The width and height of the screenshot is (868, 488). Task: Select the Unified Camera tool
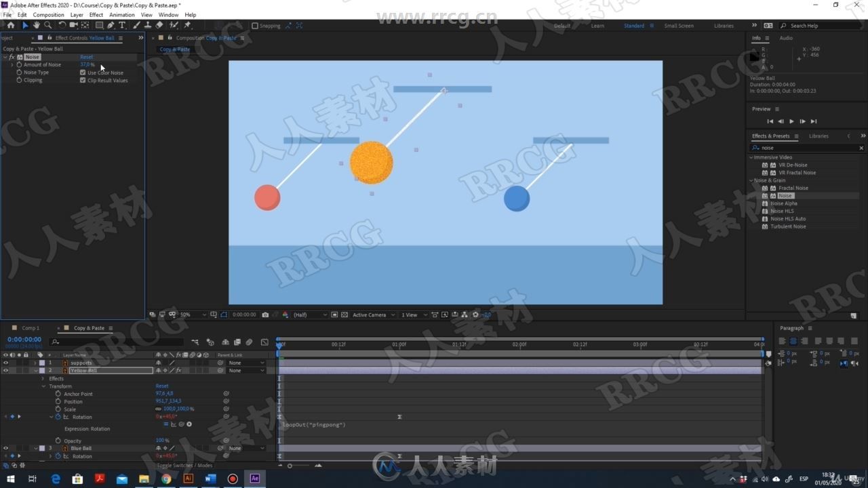tap(74, 25)
